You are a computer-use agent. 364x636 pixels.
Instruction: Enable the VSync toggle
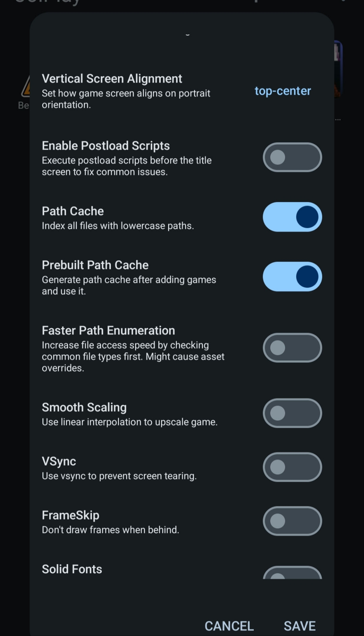pos(292,467)
